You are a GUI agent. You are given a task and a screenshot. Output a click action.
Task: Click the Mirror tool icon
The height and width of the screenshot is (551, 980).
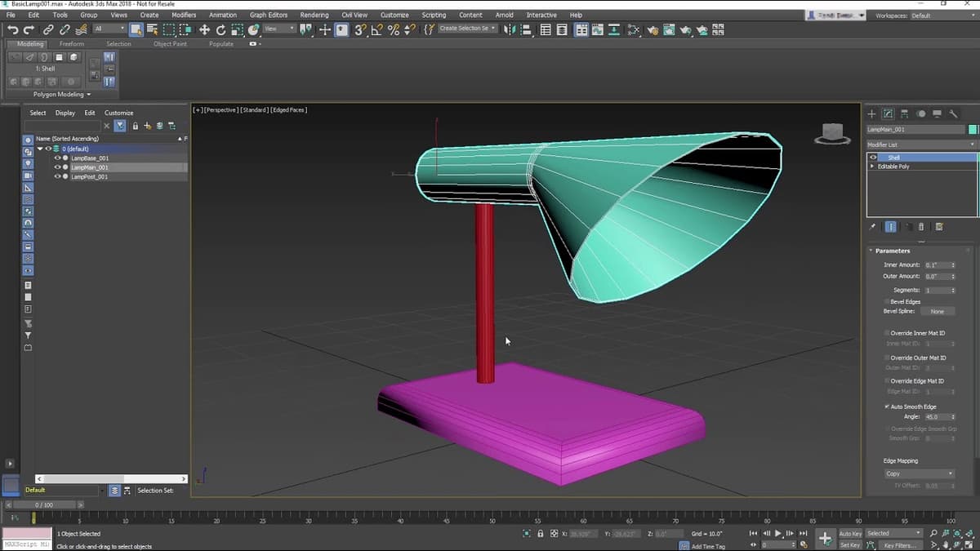pos(510,29)
